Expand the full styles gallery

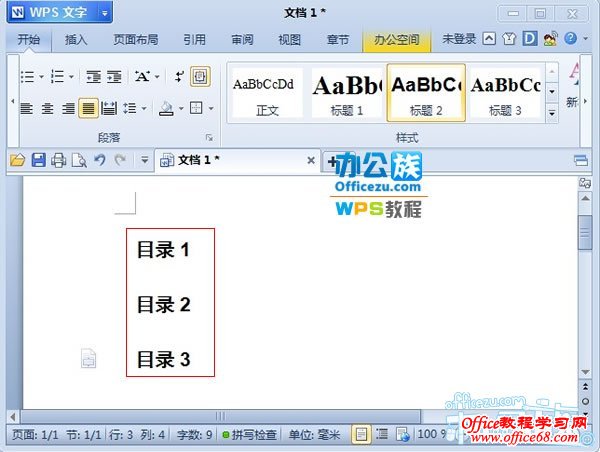click(x=552, y=113)
